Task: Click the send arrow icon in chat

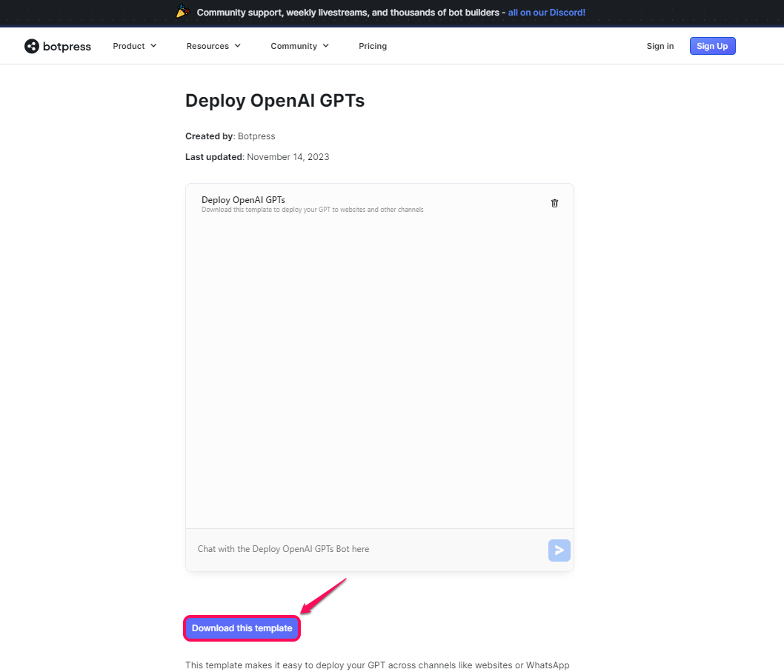Action: click(x=559, y=550)
